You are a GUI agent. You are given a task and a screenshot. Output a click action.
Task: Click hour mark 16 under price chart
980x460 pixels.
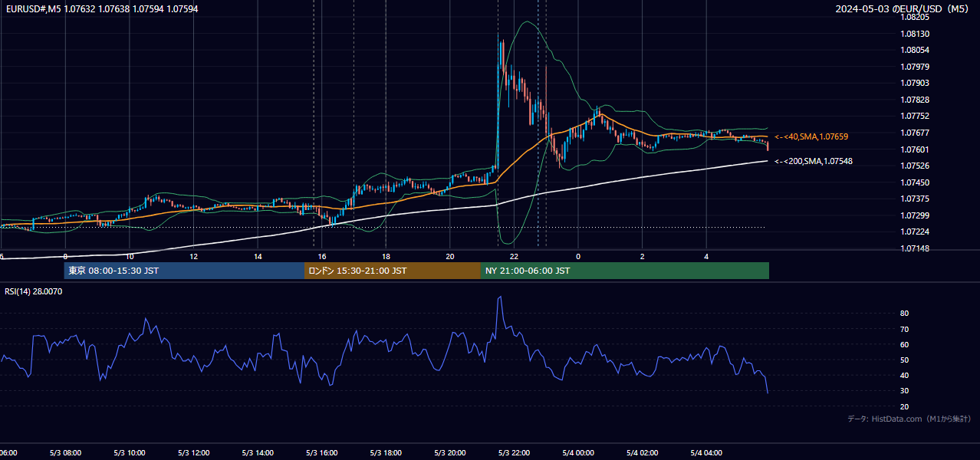coord(322,256)
